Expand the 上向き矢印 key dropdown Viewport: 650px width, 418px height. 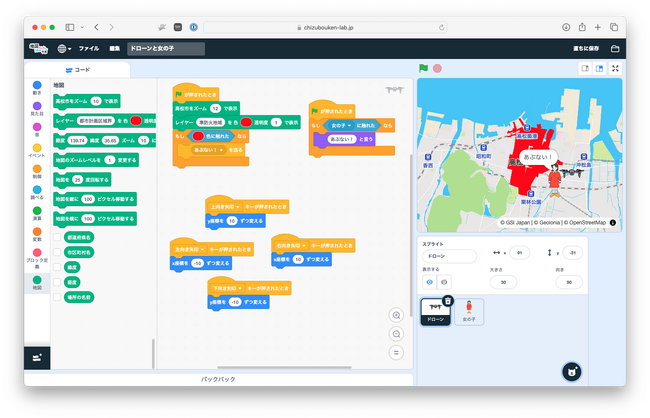225,207
